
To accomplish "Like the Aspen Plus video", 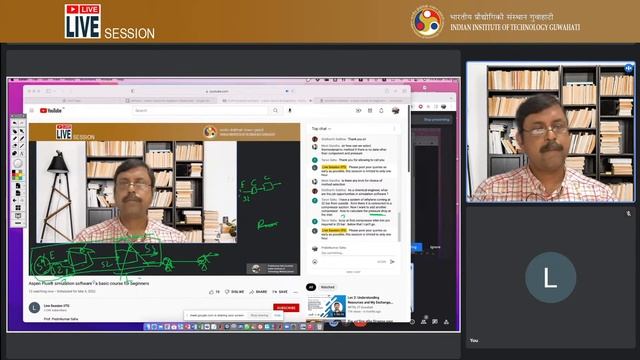I will pos(214,292).
